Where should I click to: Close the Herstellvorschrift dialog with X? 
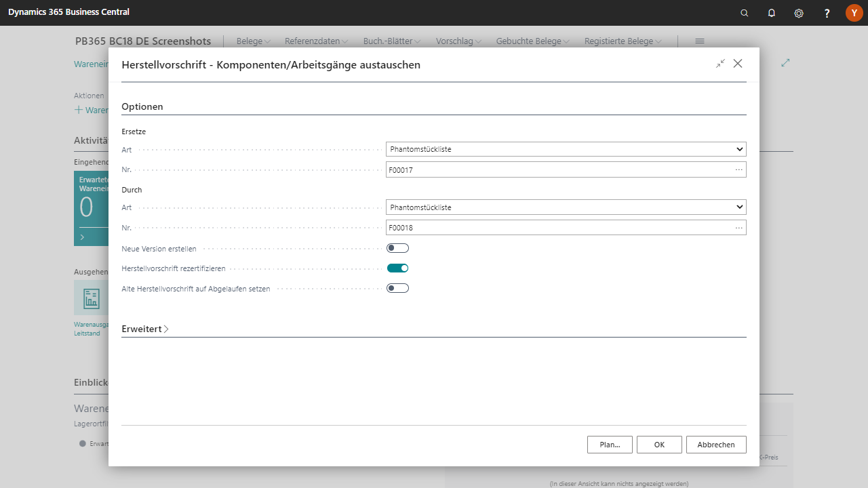coord(738,64)
